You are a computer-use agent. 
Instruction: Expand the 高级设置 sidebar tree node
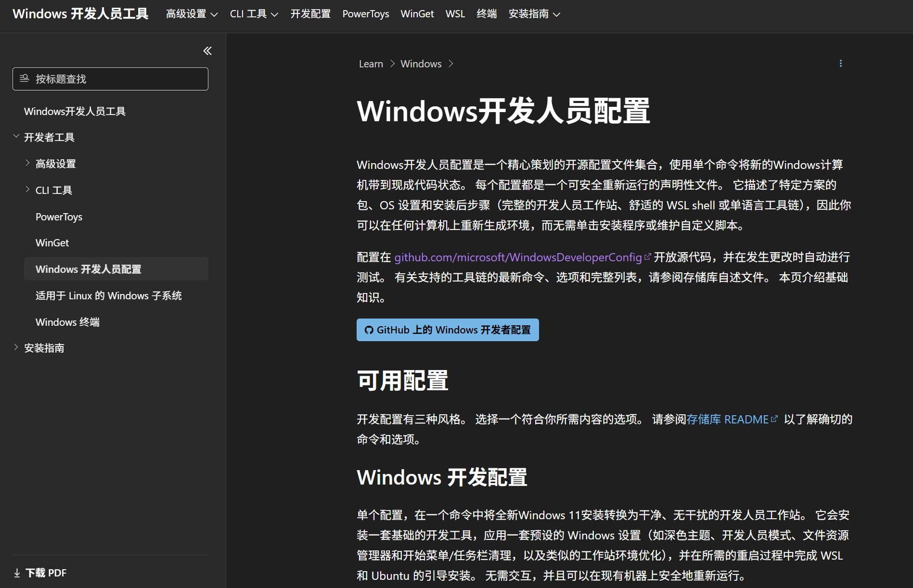point(27,163)
